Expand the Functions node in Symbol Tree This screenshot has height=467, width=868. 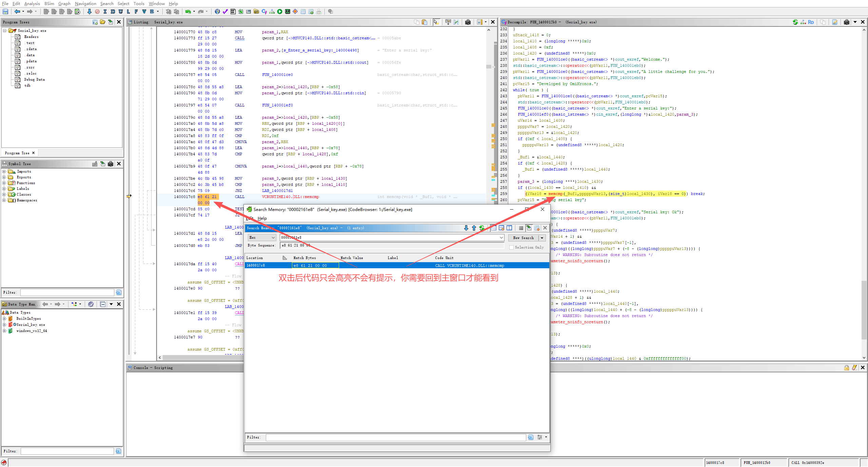point(4,183)
